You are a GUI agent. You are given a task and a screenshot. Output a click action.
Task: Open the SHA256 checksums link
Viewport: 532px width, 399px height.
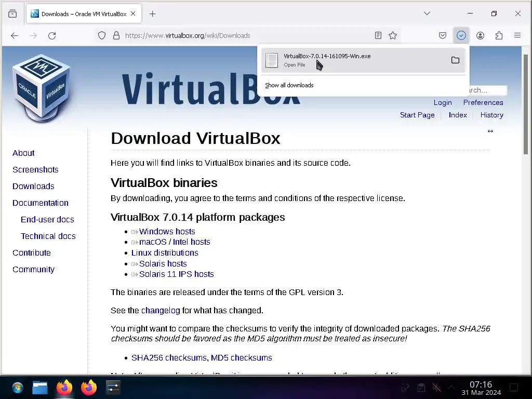click(169, 357)
